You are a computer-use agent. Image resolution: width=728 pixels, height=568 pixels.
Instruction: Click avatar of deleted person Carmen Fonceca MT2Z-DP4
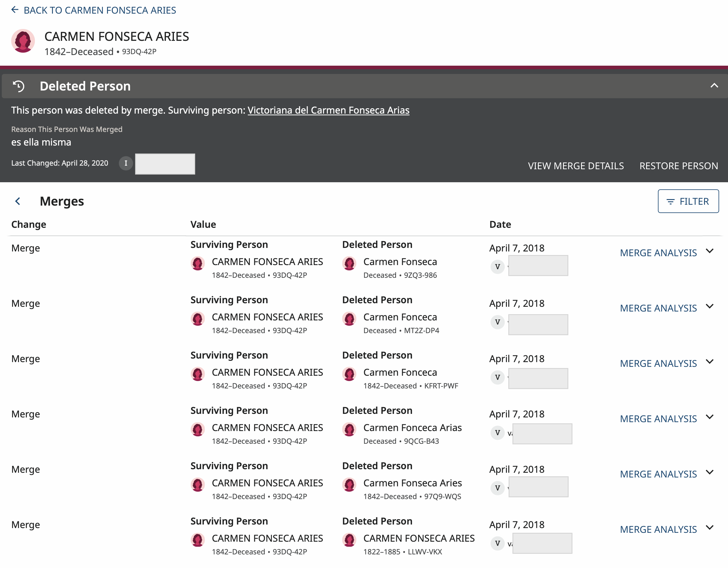click(x=349, y=319)
